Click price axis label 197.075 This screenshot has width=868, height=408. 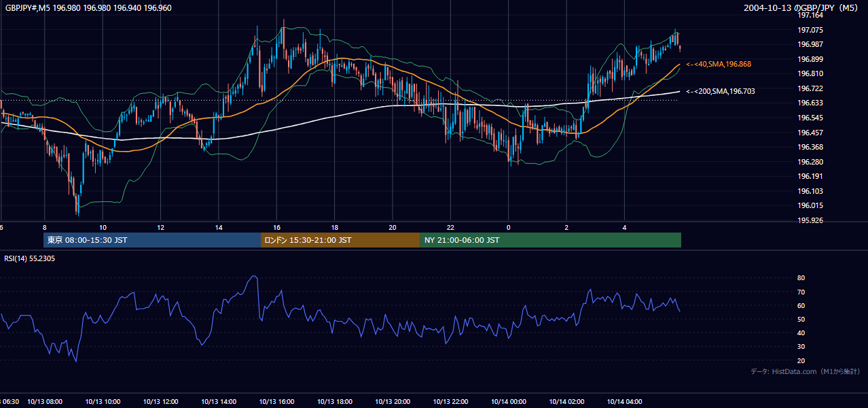coord(811,30)
